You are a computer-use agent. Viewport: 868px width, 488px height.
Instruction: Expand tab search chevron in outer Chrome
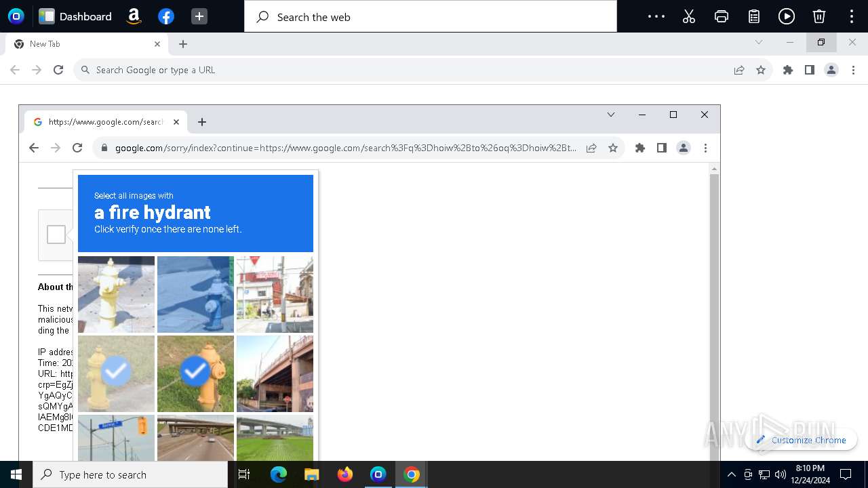(x=758, y=42)
